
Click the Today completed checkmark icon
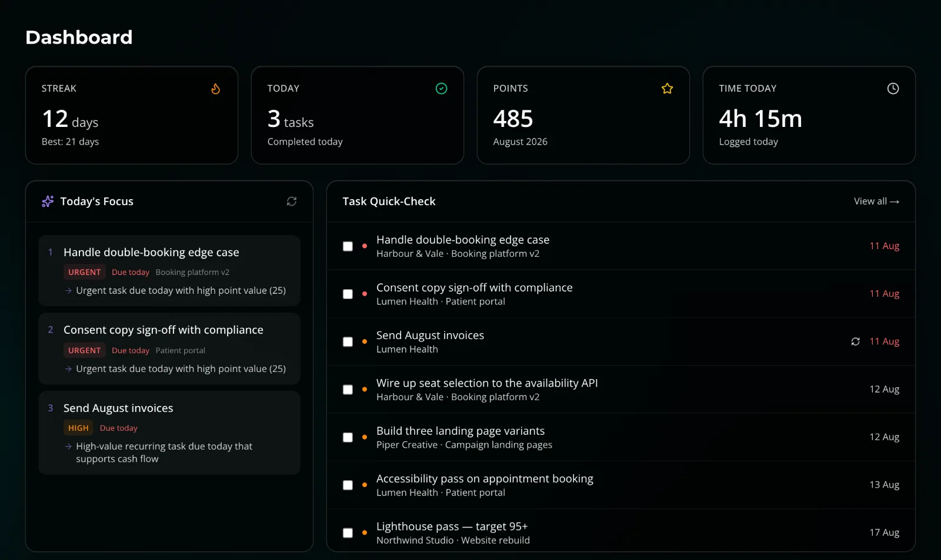coord(442,89)
